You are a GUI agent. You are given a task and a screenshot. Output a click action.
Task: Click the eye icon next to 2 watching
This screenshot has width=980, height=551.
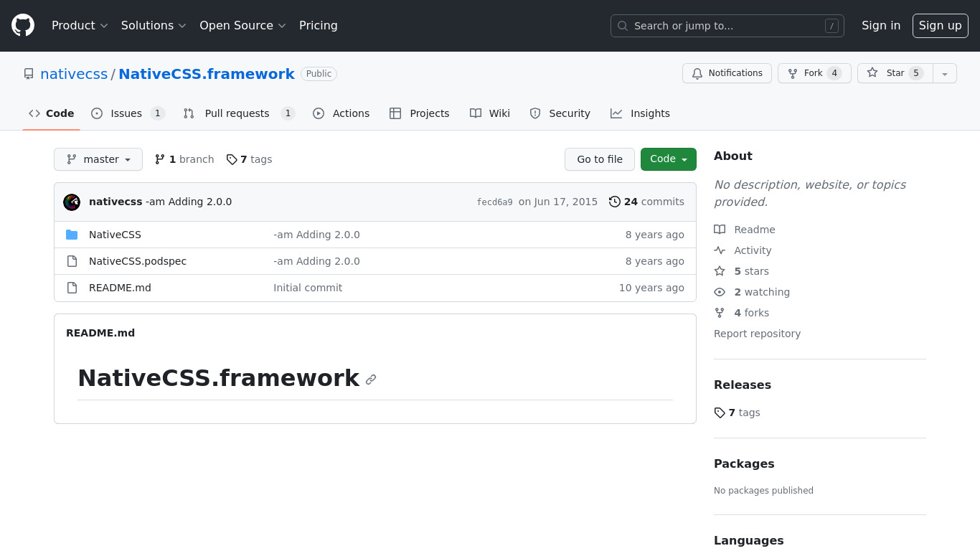720,292
